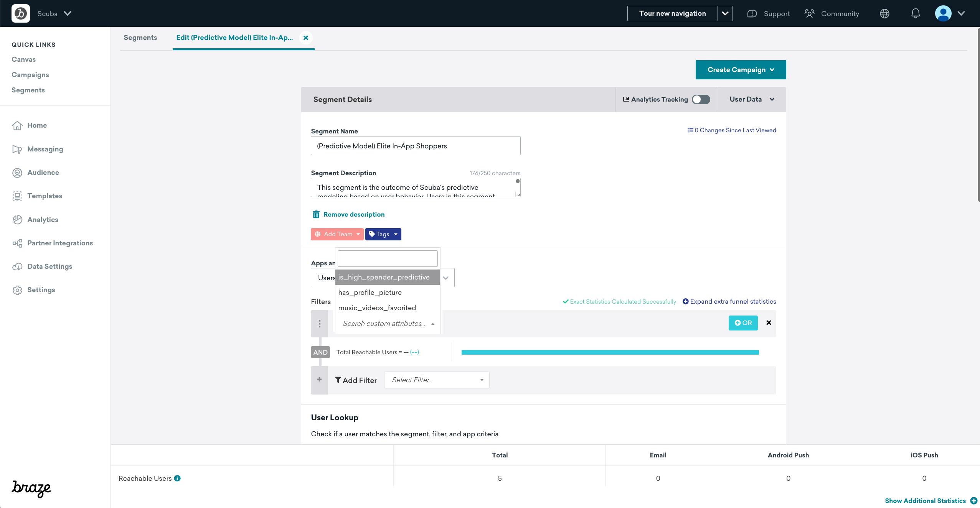Click the trash icon beside Remove description
The height and width of the screenshot is (508, 980).
tap(316, 214)
